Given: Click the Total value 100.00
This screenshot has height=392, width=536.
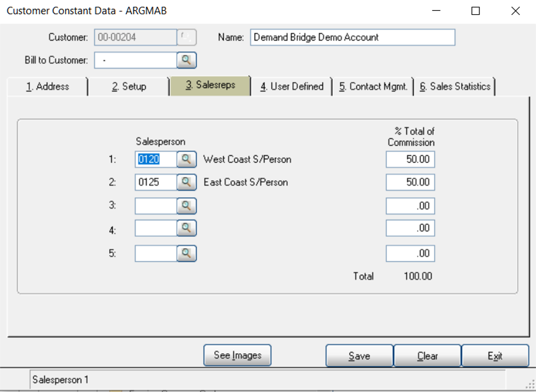Looking at the screenshot, I should [x=418, y=276].
